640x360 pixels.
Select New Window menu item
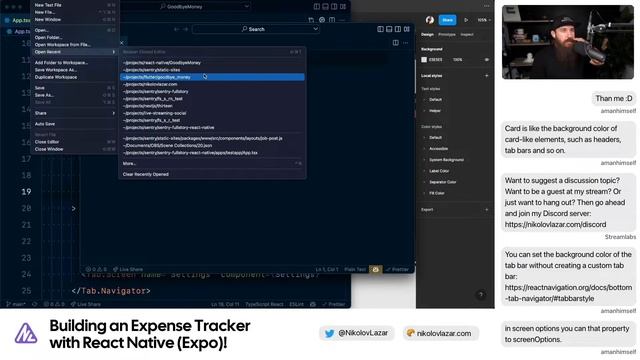point(74,19)
